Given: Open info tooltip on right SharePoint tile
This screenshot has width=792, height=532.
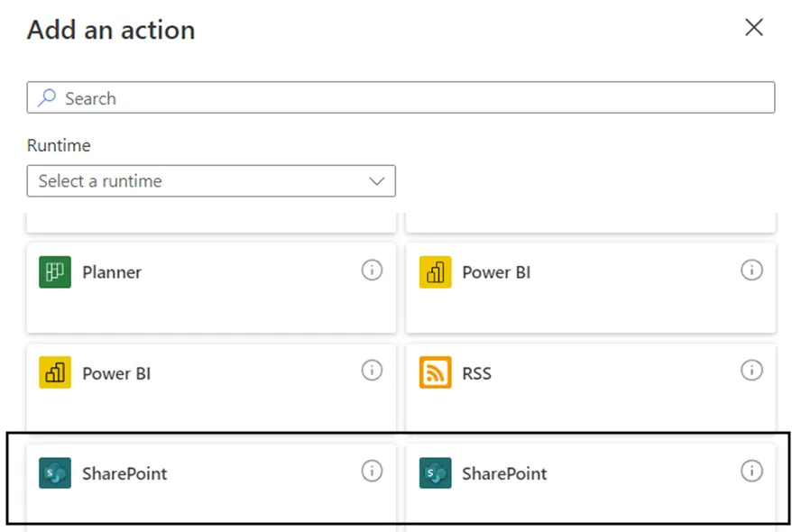Looking at the screenshot, I should (x=752, y=470).
